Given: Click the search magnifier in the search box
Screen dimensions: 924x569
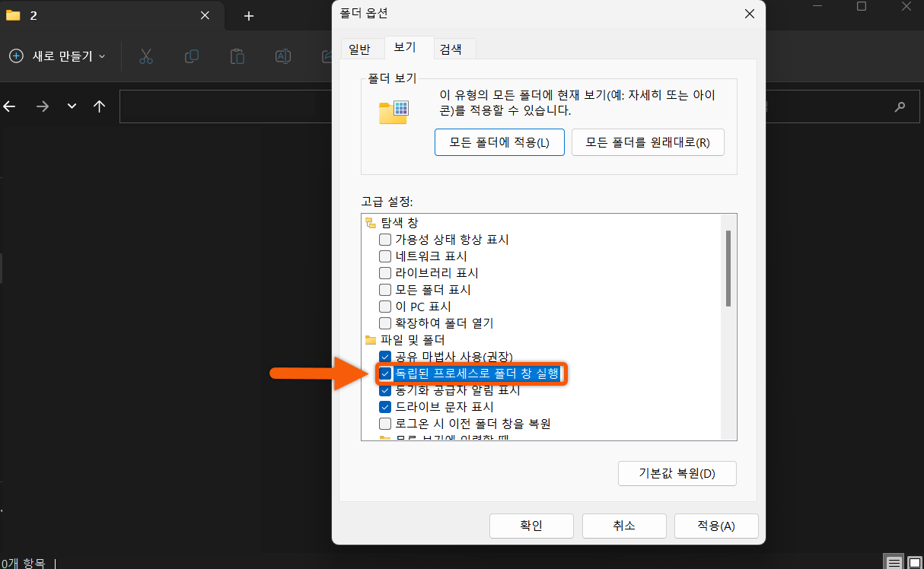Looking at the screenshot, I should [x=899, y=106].
